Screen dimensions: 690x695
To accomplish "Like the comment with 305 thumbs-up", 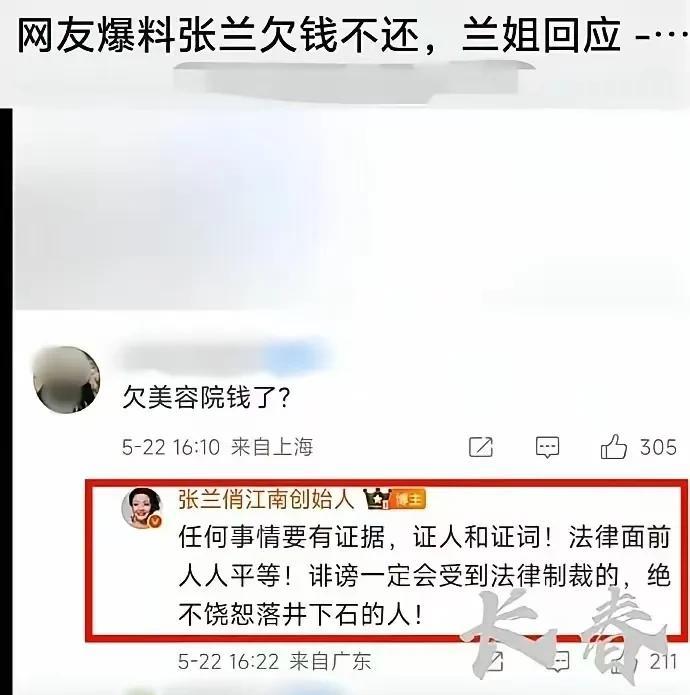I will 614,446.
